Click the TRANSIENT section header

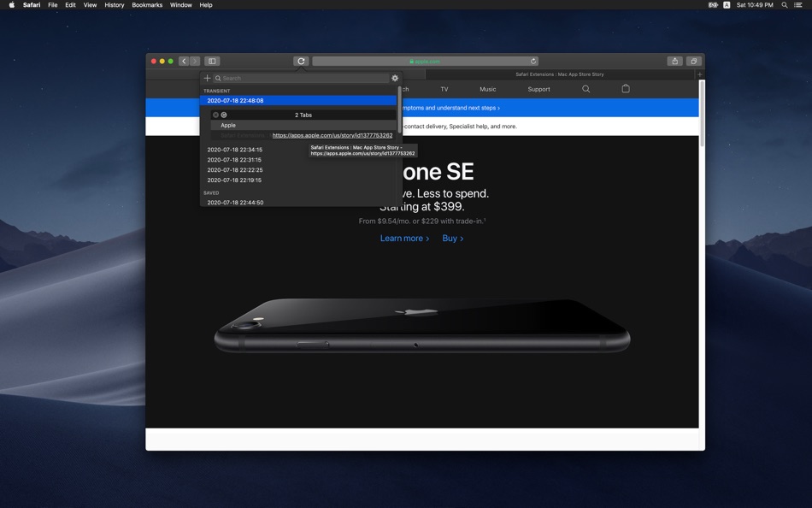click(216, 91)
